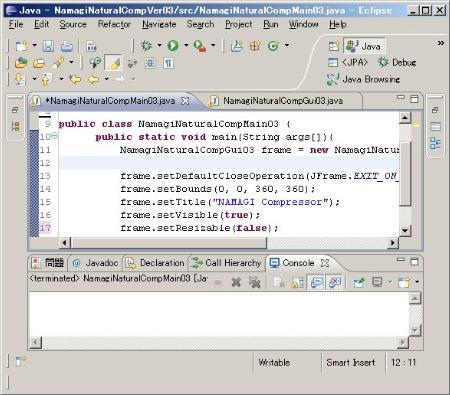The image size is (450, 395).
Task: Open the Refactor menu
Action: [114, 24]
